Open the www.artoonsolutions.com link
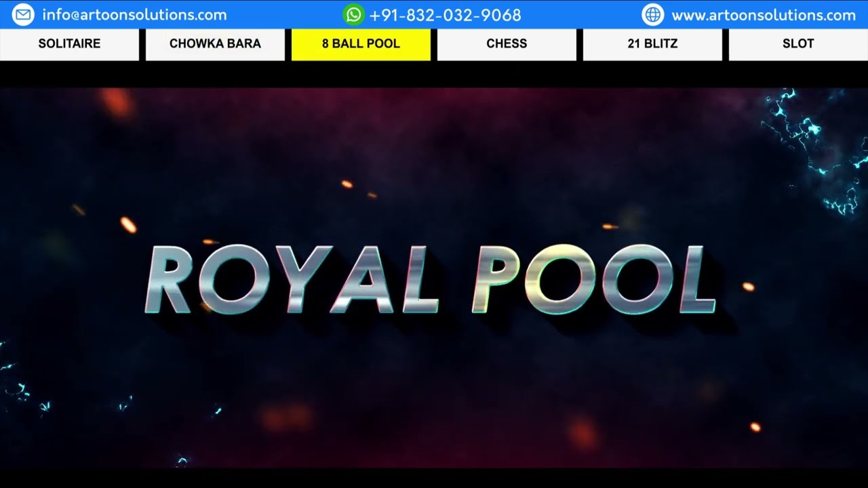This screenshot has width=868, height=488. (764, 15)
